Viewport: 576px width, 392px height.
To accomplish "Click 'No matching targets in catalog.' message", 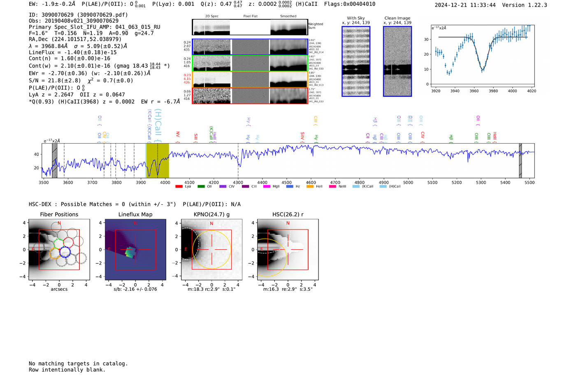I will coord(78,364).
